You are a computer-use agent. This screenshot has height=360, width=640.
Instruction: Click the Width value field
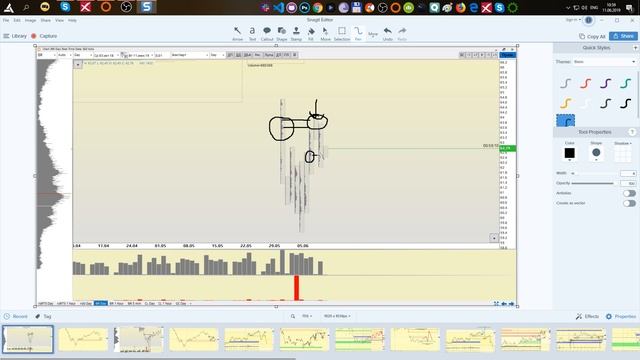[x=628, y=173]
